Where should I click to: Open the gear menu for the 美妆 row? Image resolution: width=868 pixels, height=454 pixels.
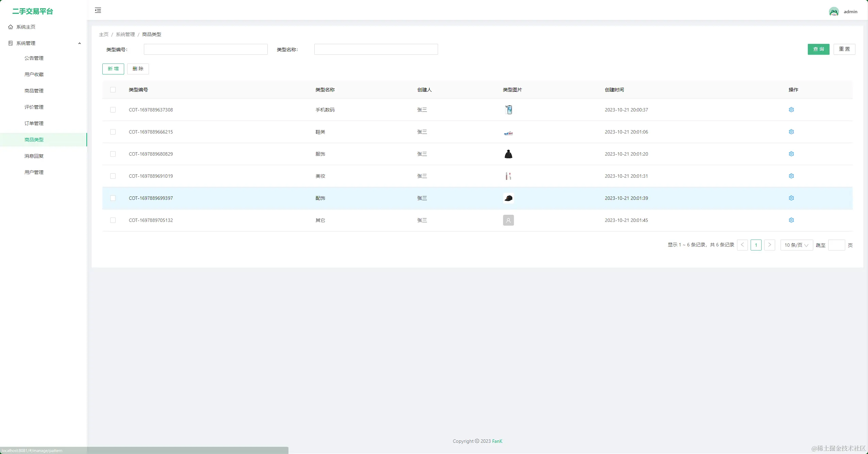click(791, 176)
